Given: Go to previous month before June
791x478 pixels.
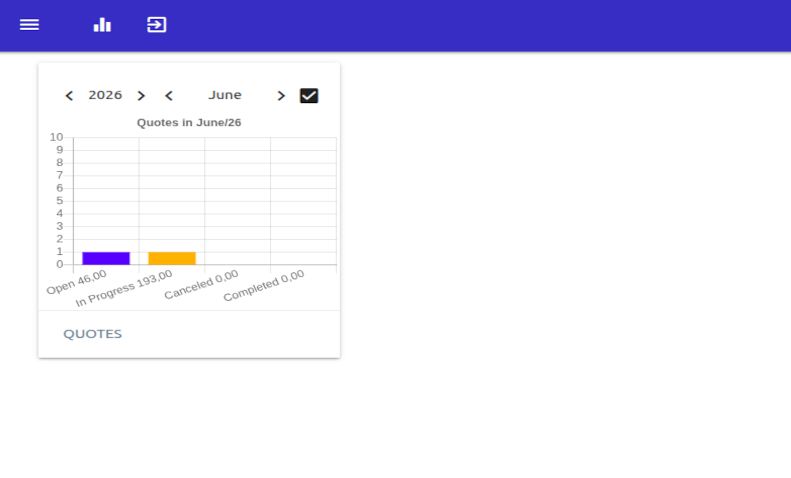Looking at the screenshot, I should (x=169, y=96).
